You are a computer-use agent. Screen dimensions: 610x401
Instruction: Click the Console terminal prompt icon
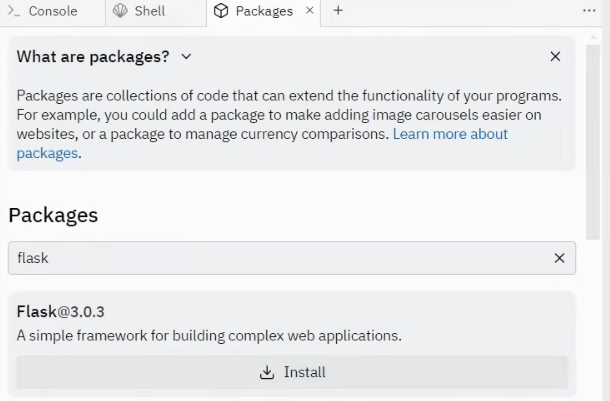pos(14,11)
